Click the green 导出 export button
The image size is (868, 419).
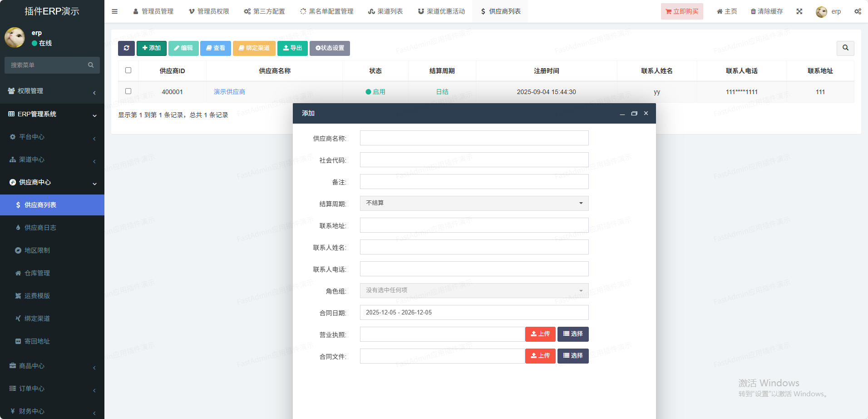(293, 48)
